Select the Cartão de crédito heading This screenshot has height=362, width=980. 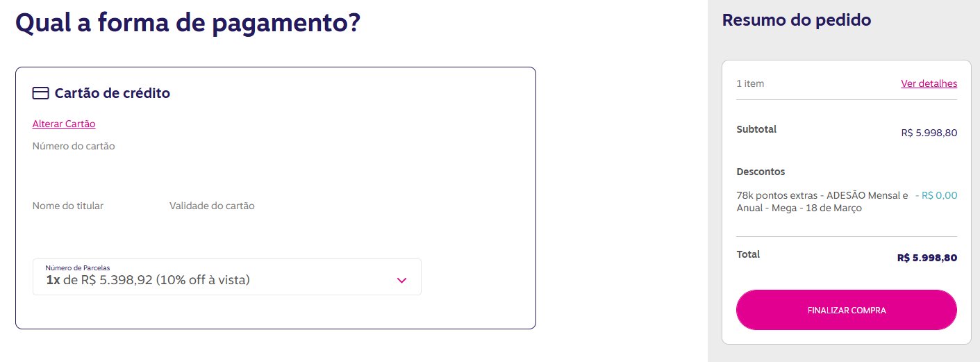click(113, 93)
